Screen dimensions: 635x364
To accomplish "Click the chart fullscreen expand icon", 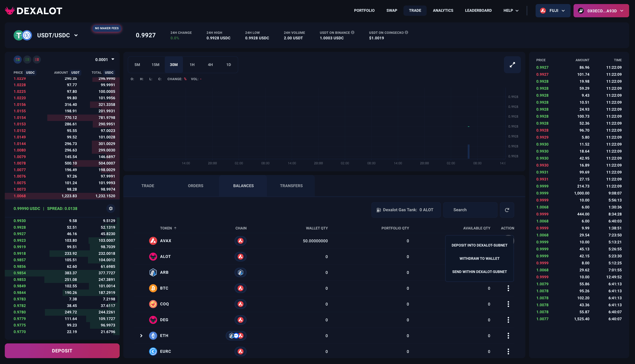I will coord(512,65).
